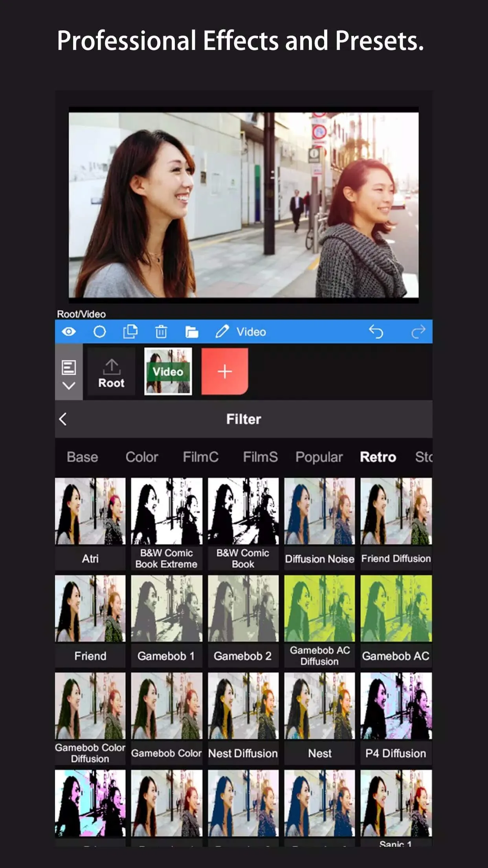Switch to the Base filter tab
This screenshot has height=868, width=488.
[x=82, y=457]
